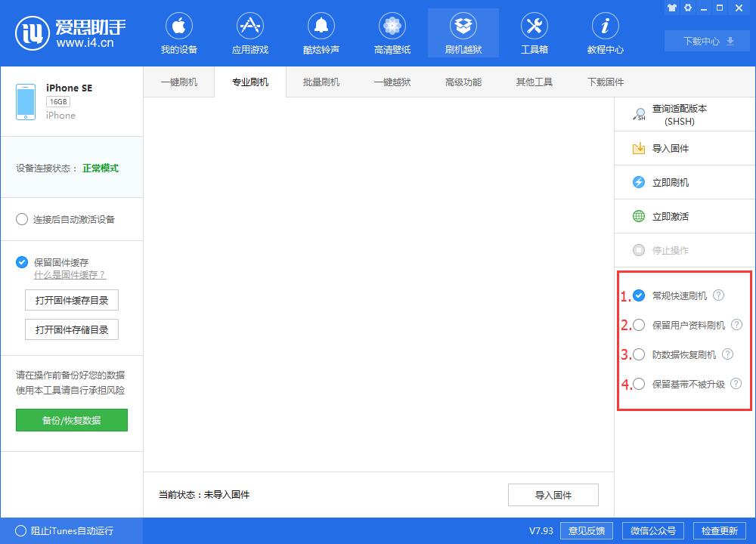Enable 连接后自动激活设备 option

(x=22, y=220)
